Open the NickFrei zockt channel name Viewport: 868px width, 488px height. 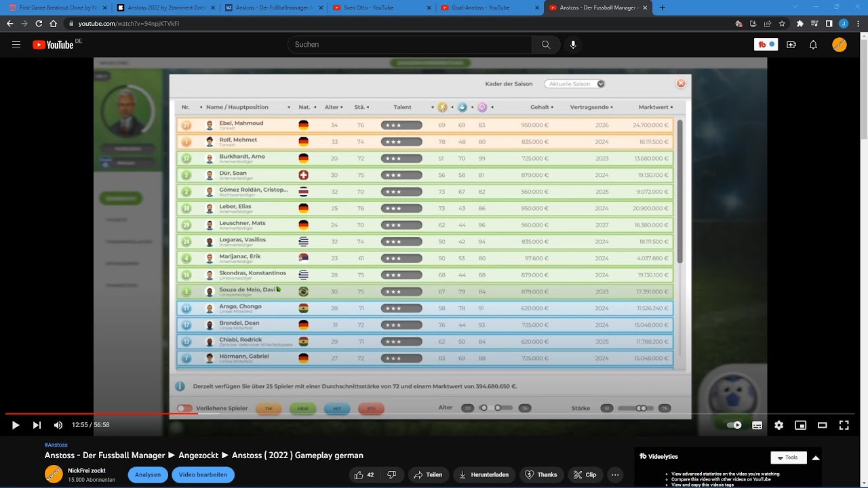point(87,470)
